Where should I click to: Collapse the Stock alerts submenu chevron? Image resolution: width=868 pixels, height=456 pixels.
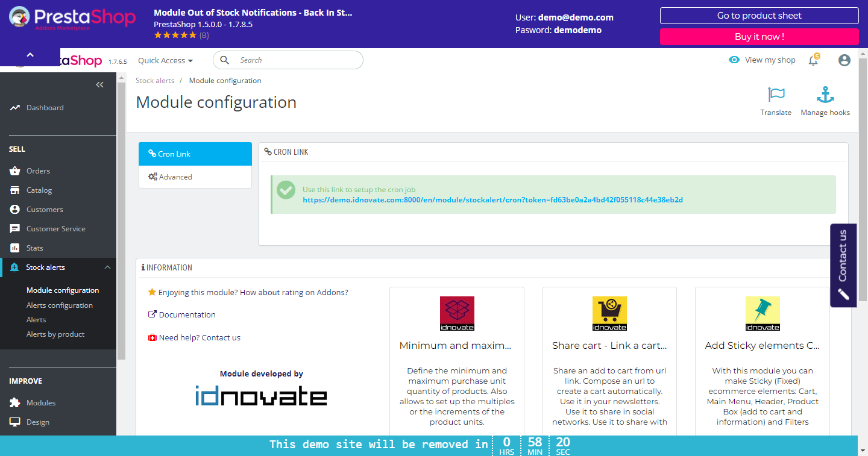click(x=107, y=267)
